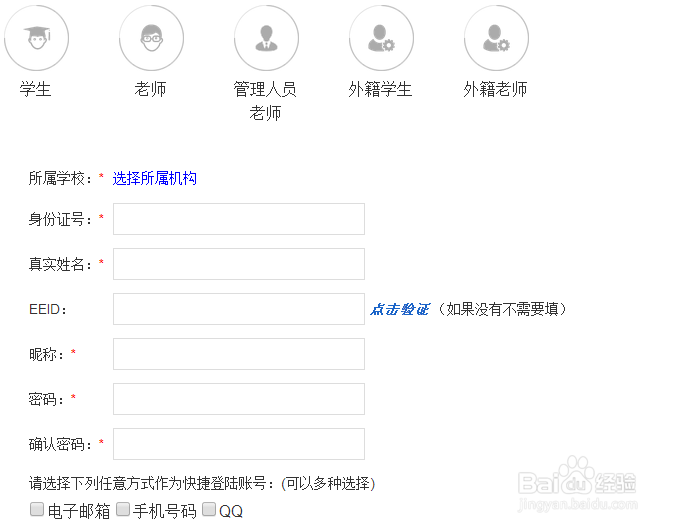
Task: Tick the 手机号码 checkbox
Action: pos(123,509)
